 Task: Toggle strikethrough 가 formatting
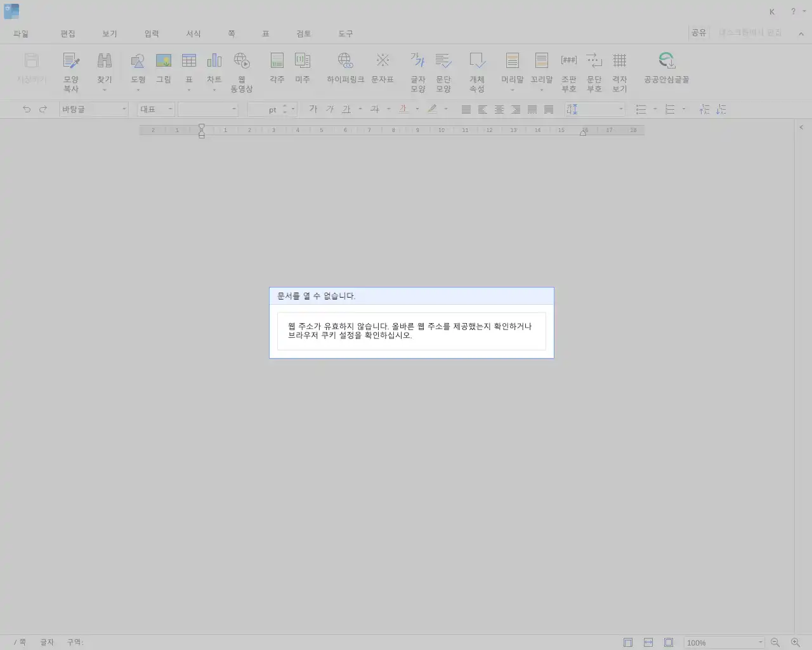click(x=375, y=109)
